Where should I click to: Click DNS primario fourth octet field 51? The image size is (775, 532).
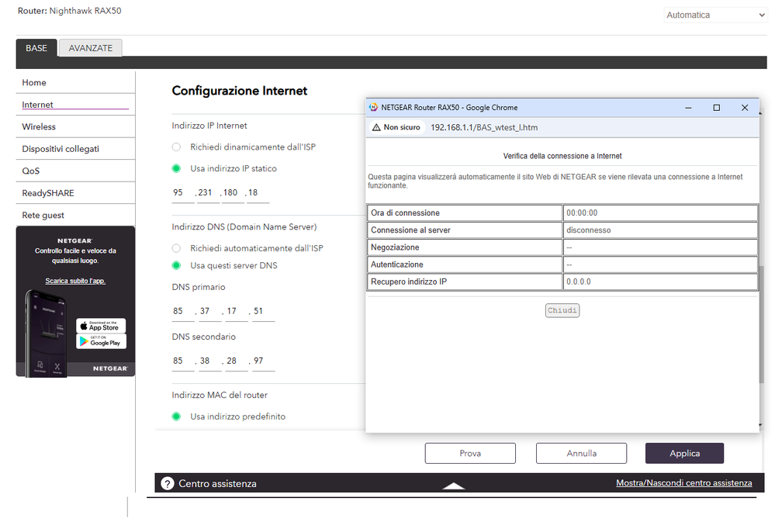click(x=264, y=311)
